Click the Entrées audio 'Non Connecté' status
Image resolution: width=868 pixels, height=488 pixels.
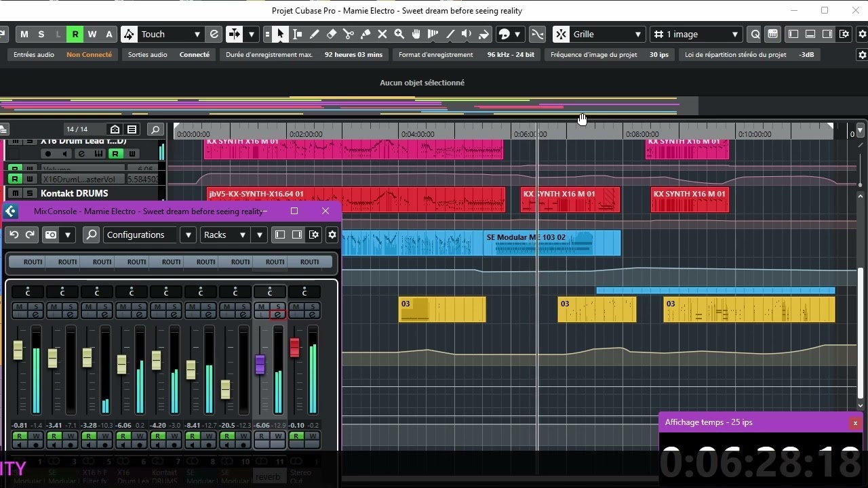tap(90, 55)
